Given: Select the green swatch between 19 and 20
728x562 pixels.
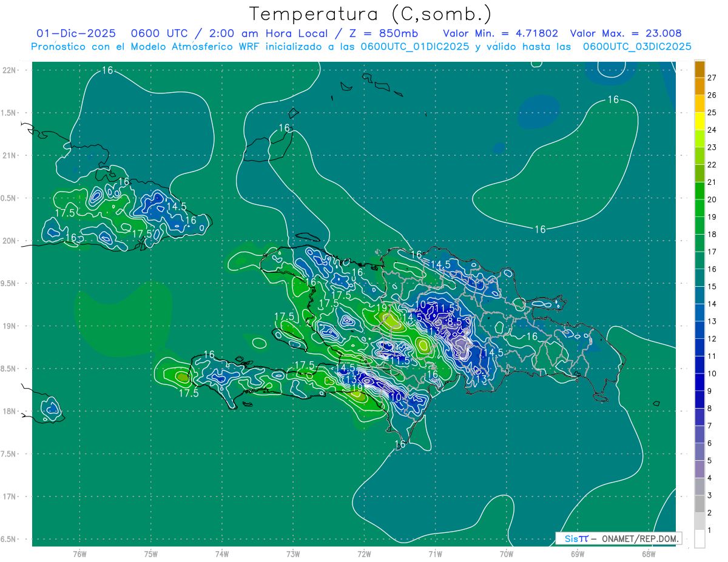Looking at the screenshot, I should point(699,209).
